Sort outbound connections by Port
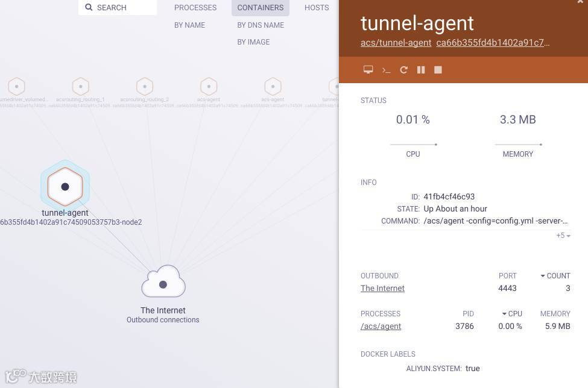Screen dimensions: 588x388 coord(507,276)
